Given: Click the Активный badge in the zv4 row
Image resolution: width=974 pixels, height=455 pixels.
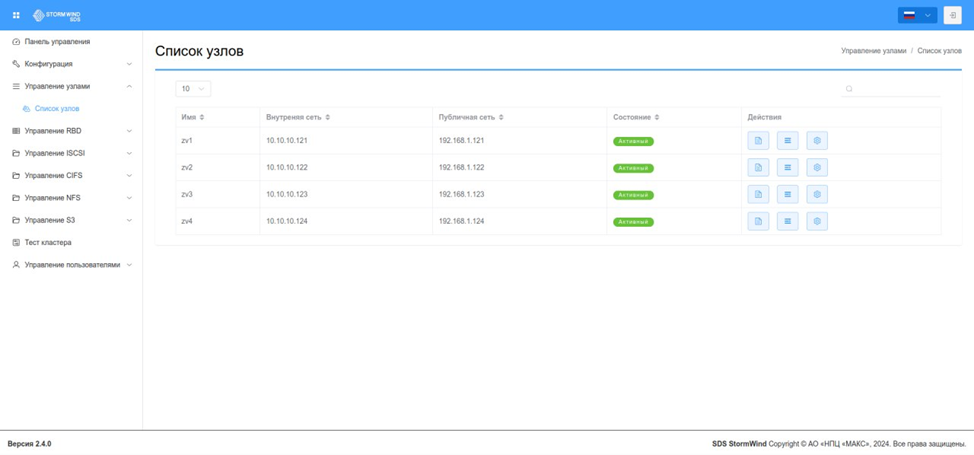Looking at the screenshot, I should click(x=634, y=222).
